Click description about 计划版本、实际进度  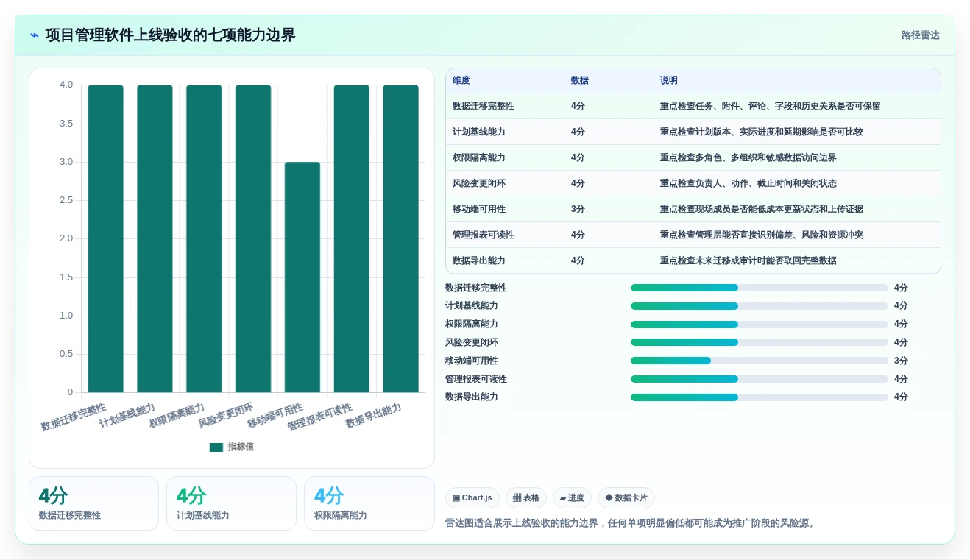pyautogui.click(x=762, y=132)
